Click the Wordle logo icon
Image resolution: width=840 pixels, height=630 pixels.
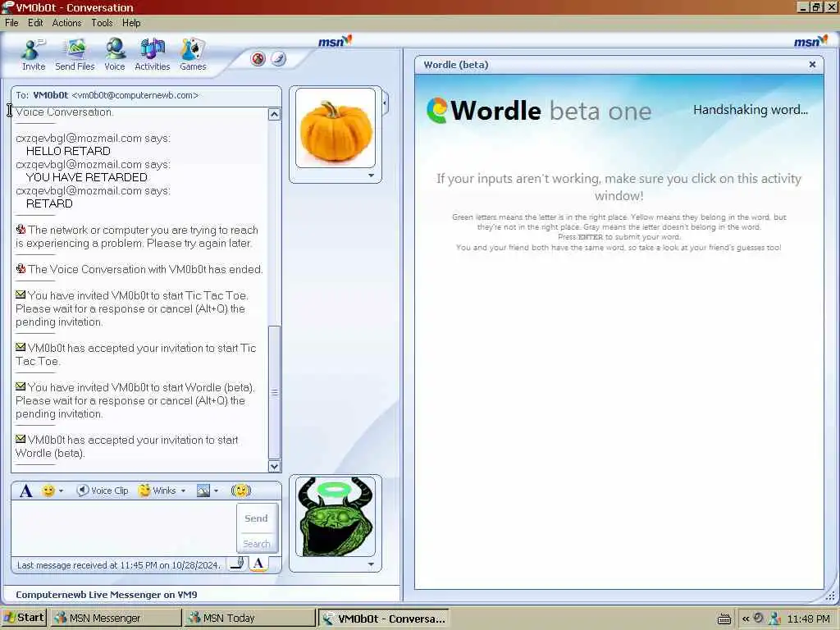[x=437, y=111]
